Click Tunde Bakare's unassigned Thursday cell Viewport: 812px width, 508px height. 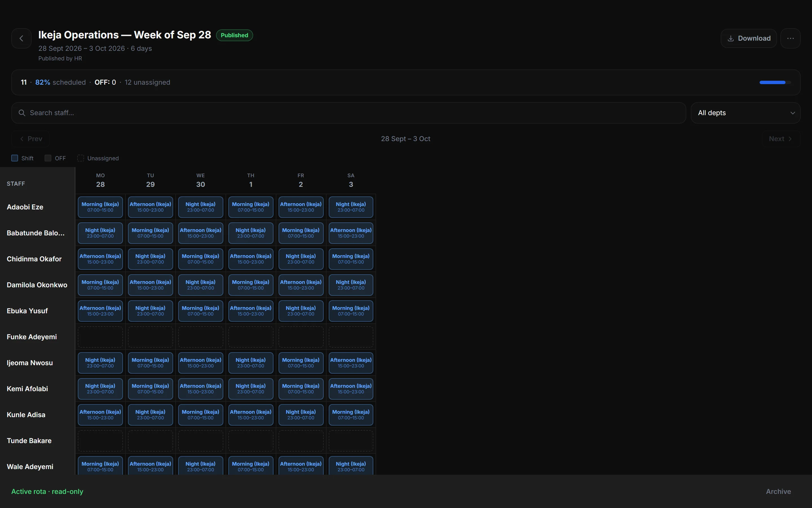(x=251, y=441)
